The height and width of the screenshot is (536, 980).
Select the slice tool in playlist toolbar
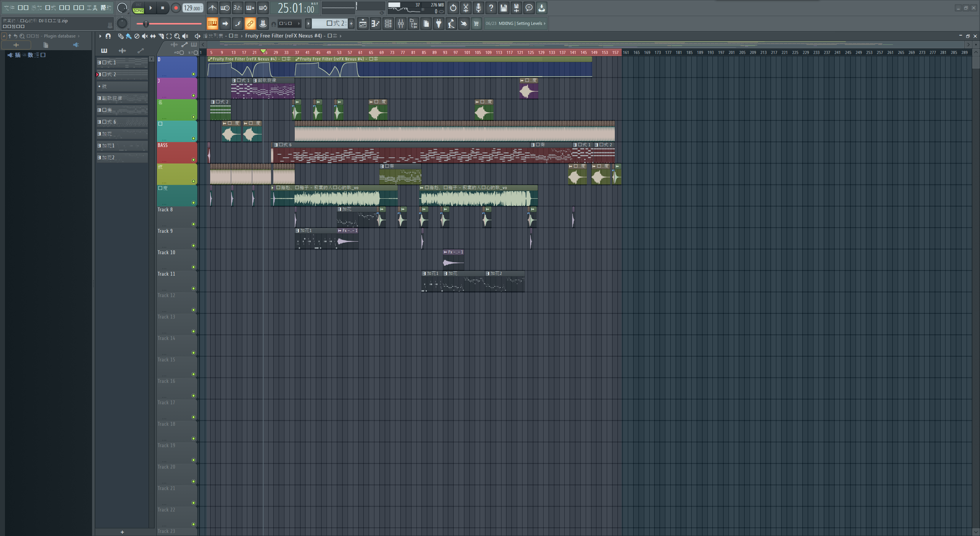161,36
